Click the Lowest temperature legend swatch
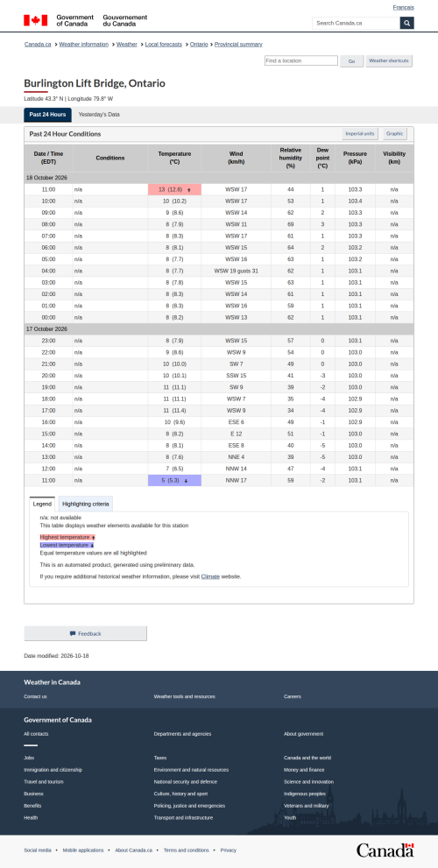 (x=67, y=546)
